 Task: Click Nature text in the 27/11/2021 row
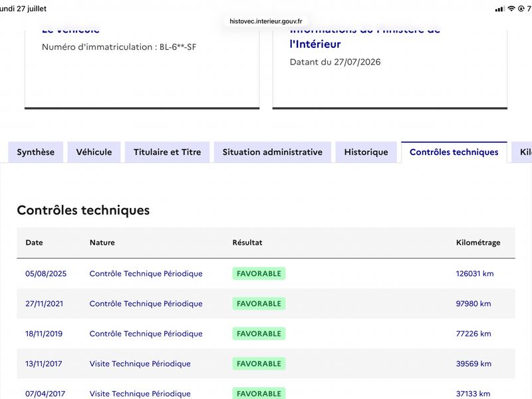[x=146, y=304]
